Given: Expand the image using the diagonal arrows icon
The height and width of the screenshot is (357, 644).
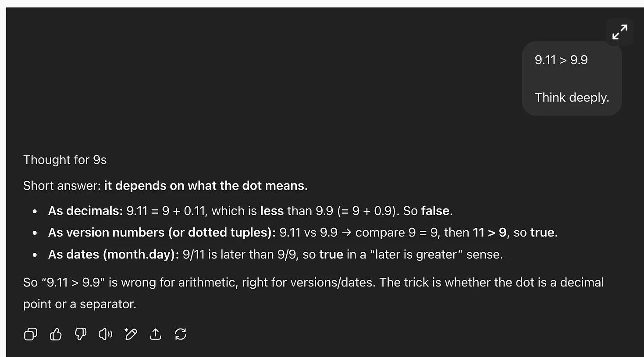Looking at the screenshot, I should [x=620, y=32].
